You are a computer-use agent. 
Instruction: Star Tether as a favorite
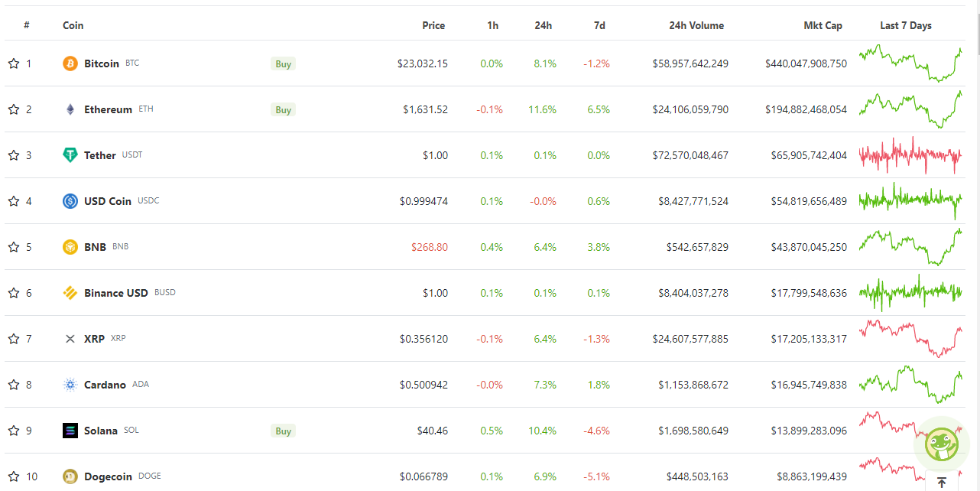(14, 155)
